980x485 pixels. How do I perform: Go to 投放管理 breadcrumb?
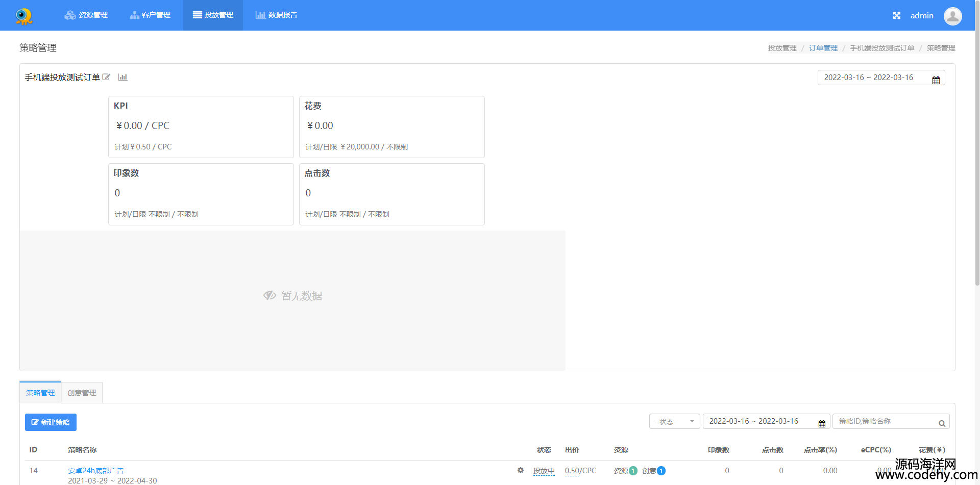click(x=782, y=48)
